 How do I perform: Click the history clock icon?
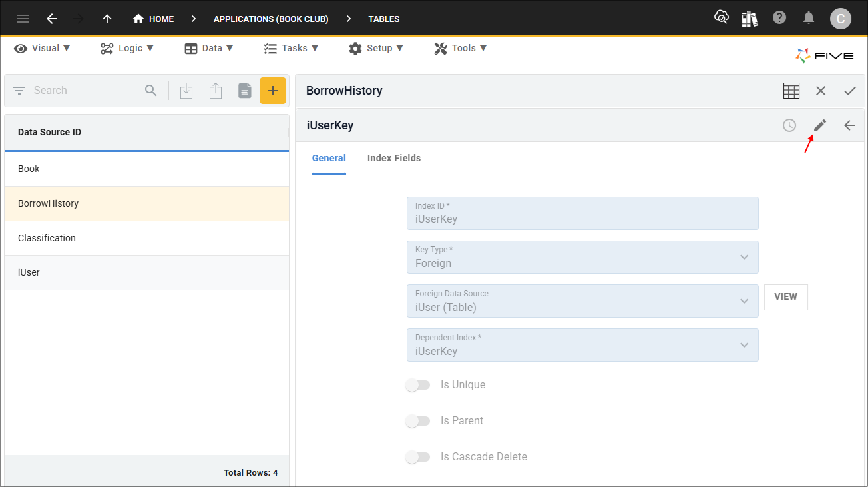coord(789,125)
